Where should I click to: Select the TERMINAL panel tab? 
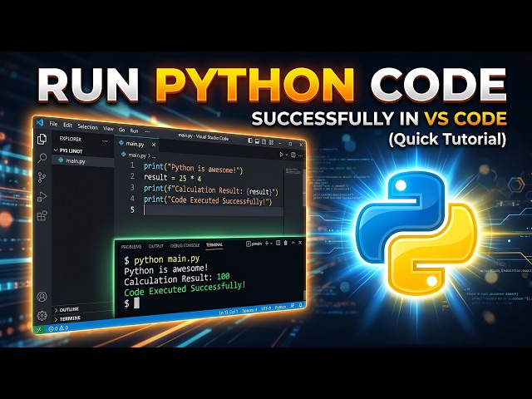(x=214, y=244)
